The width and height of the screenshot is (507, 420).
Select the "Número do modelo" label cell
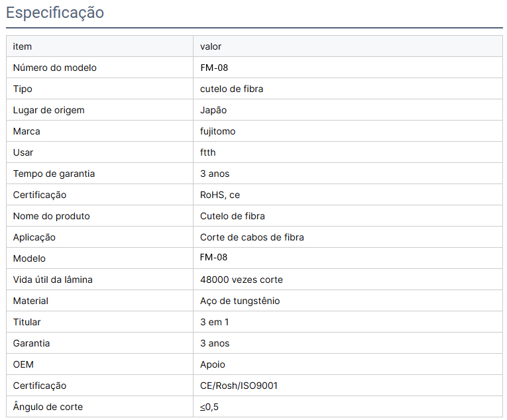55,68
